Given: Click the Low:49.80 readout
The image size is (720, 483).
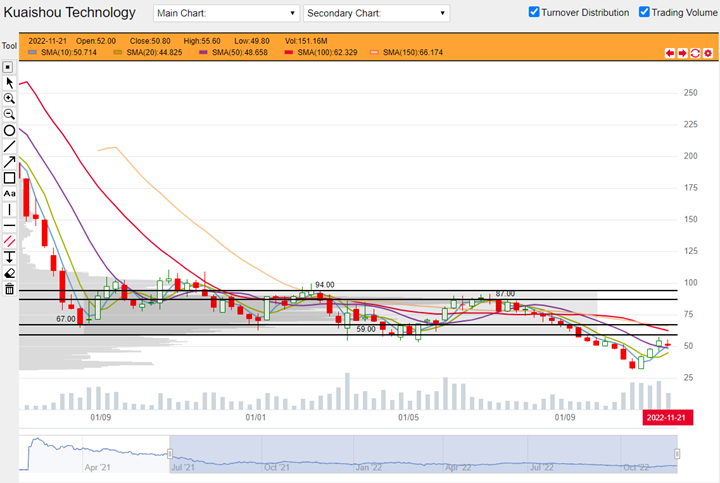Looking at the screenshot, I should [x=252, y=41].
